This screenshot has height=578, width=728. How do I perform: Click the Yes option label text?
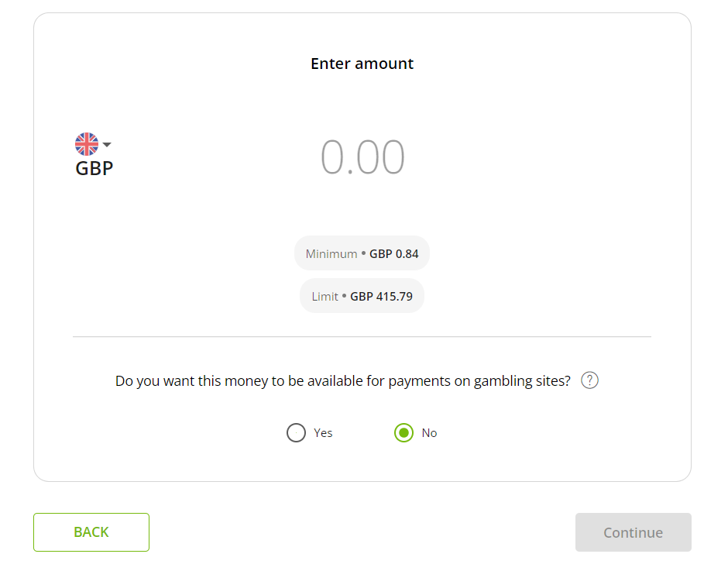[323, 433]
